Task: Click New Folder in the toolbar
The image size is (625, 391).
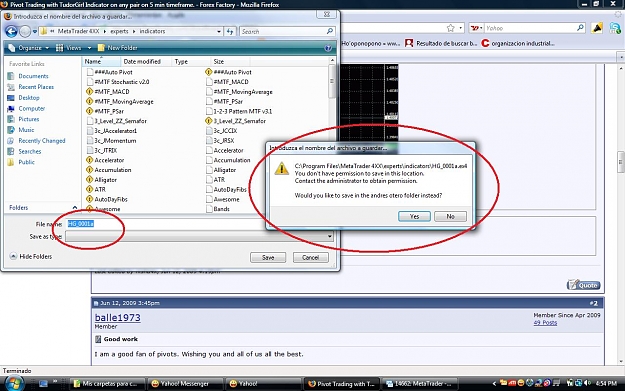Action: (x=118, y=48)
